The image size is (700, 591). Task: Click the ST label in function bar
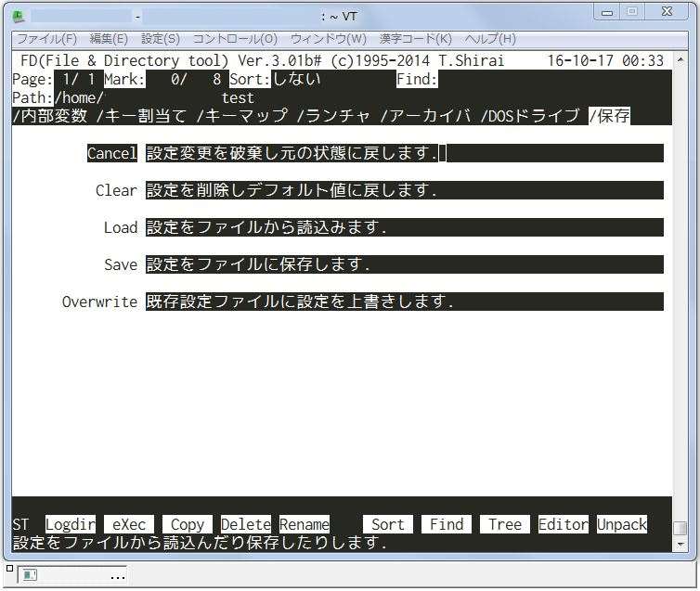20,524
